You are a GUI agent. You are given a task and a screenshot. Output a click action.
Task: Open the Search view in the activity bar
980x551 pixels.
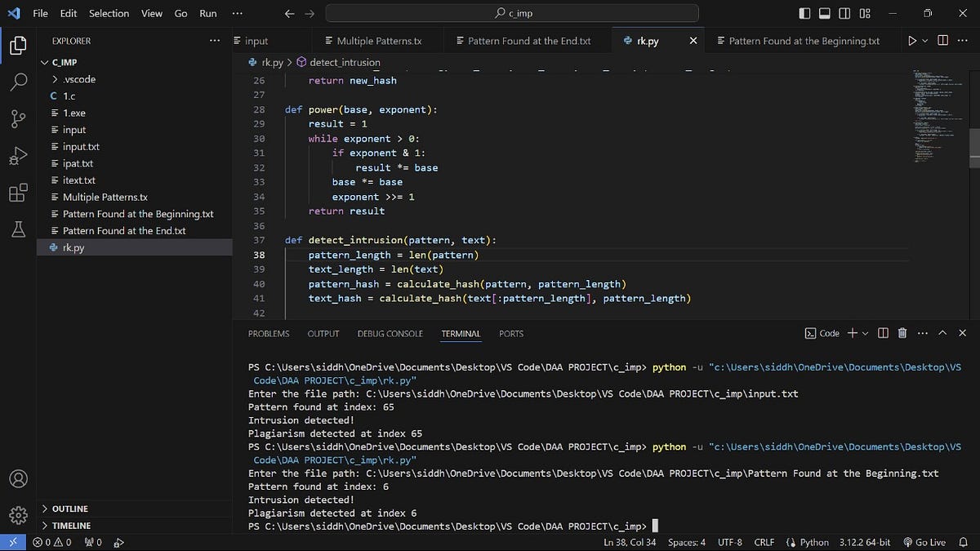point(18,81)
